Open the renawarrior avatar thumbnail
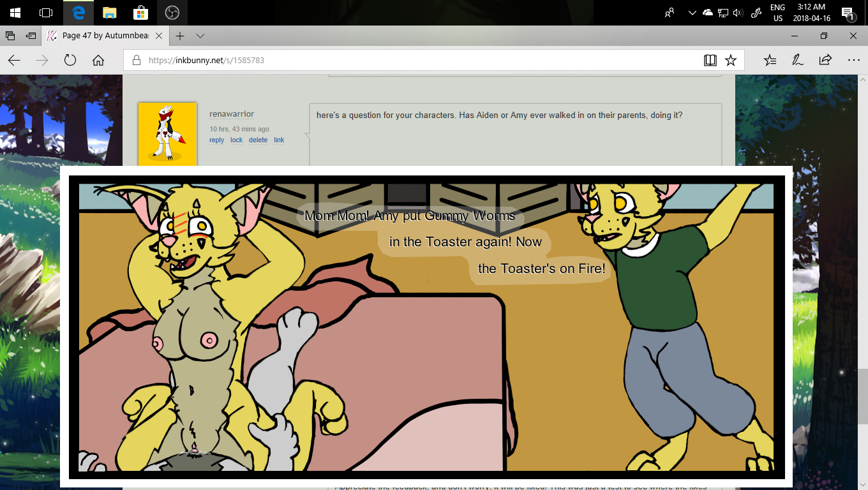868x490 pixels. point(168,133)
